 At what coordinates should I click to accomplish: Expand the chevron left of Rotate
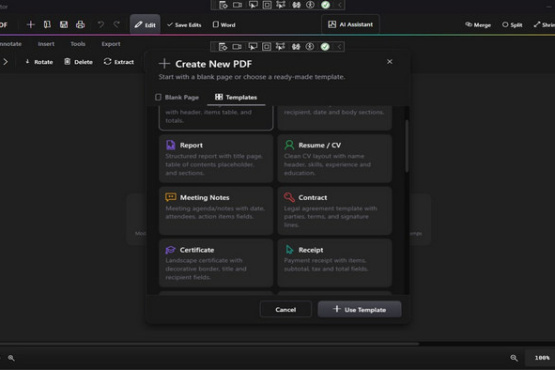point(5,62)
